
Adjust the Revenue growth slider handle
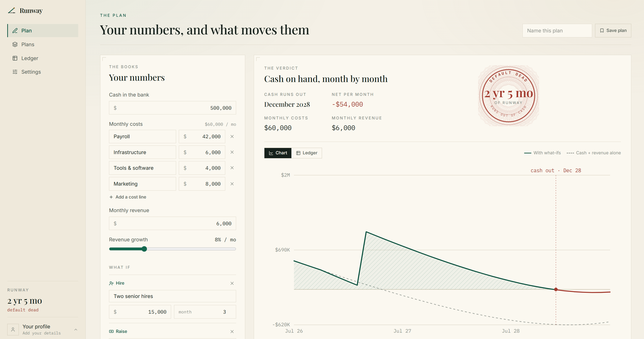point(144,249)
